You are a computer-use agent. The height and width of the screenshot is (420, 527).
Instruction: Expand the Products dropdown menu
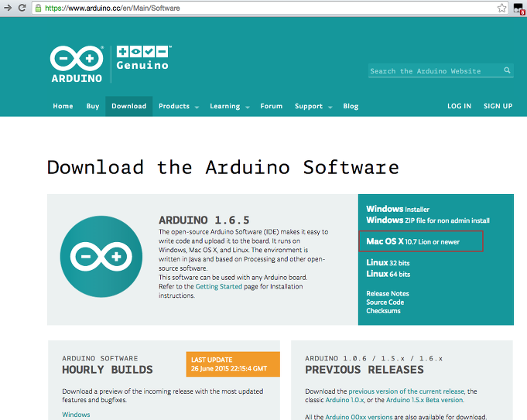point(179,106)
